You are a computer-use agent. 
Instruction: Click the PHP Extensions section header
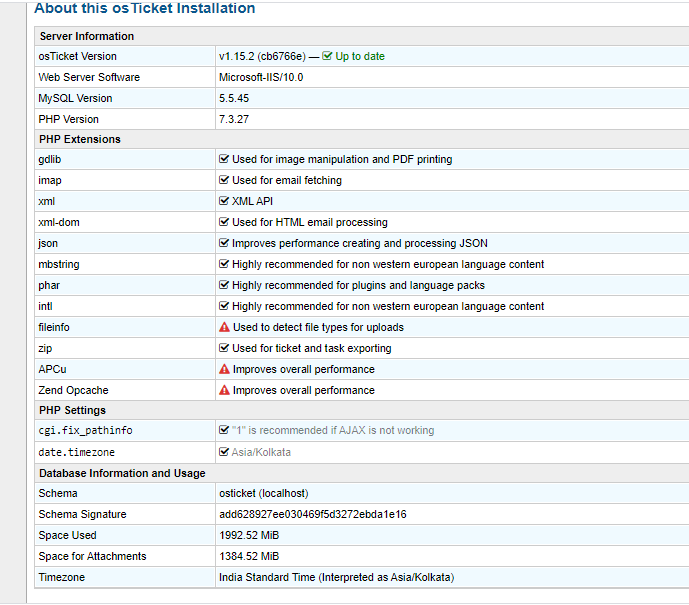(79, 139)
